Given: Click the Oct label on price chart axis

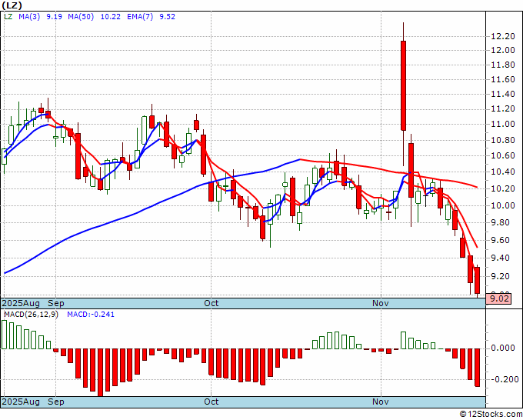Looking at the screenshot, I should (212, 303).
